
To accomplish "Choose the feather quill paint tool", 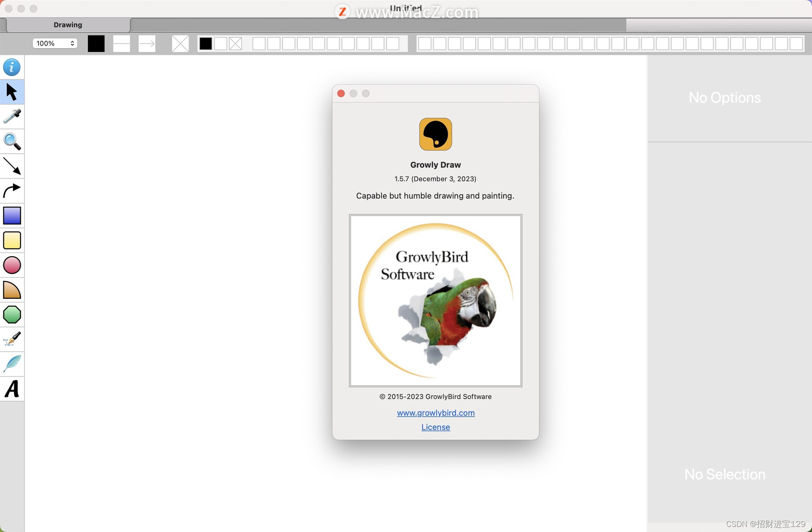I will click(x=12, y=364).
